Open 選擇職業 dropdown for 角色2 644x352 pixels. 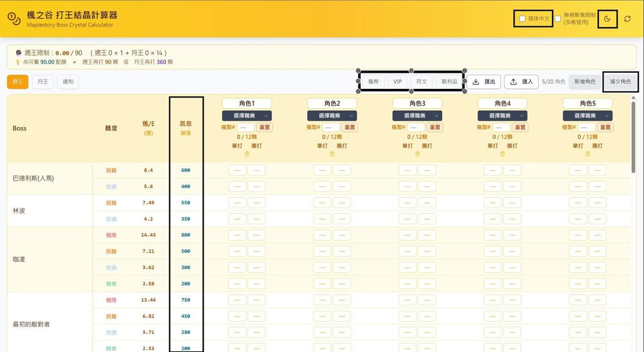[332, 115]
